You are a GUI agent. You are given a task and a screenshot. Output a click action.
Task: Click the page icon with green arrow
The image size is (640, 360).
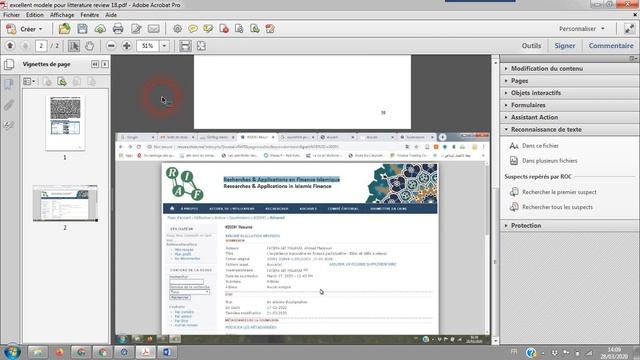pyautogui.click(x=255, y=29)
